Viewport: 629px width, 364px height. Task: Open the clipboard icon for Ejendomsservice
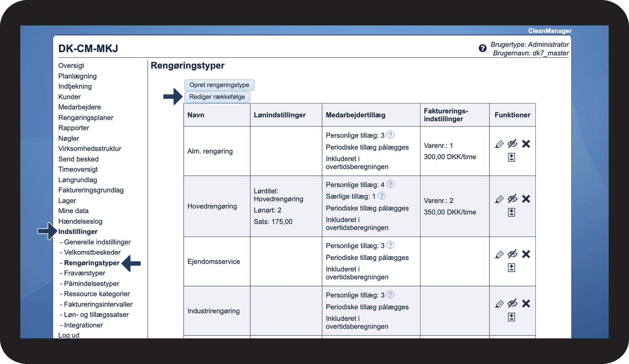[x=512, y=268]
